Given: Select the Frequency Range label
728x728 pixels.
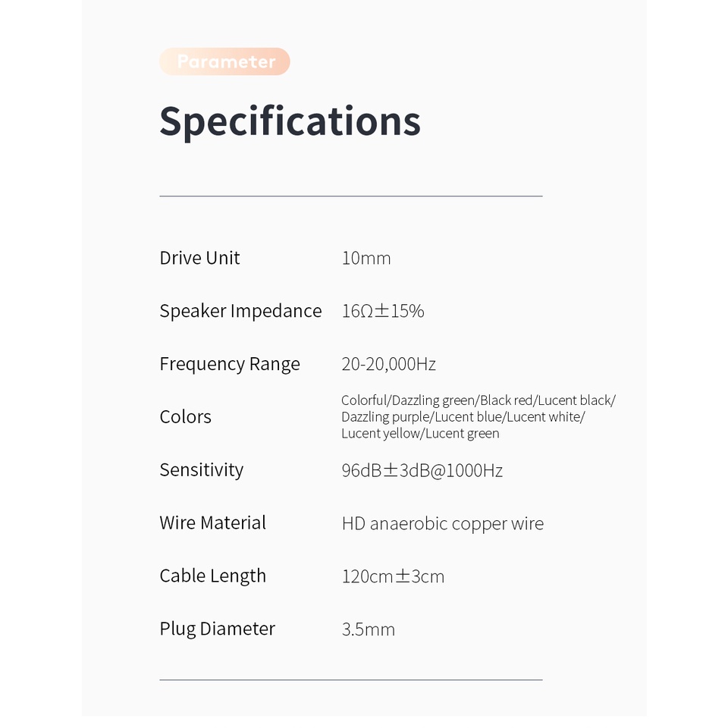Looking at the screenshot, I should (x=230, y=364).
